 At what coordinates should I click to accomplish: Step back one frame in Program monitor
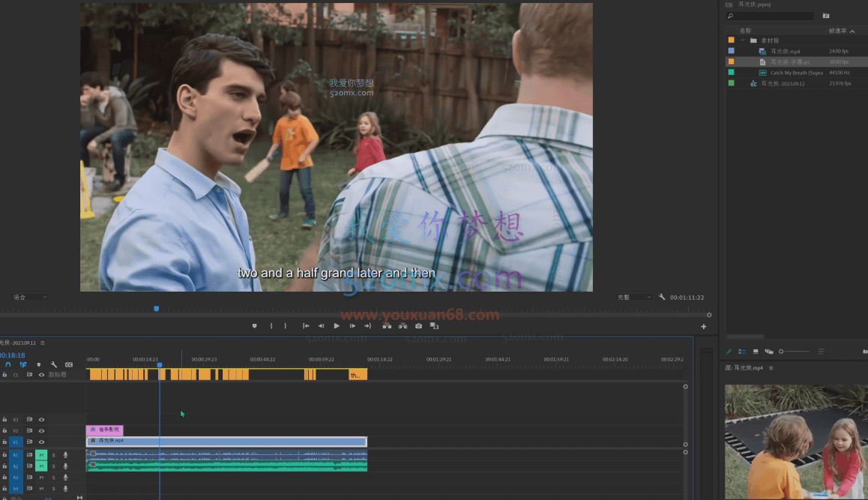pos(321,326)
